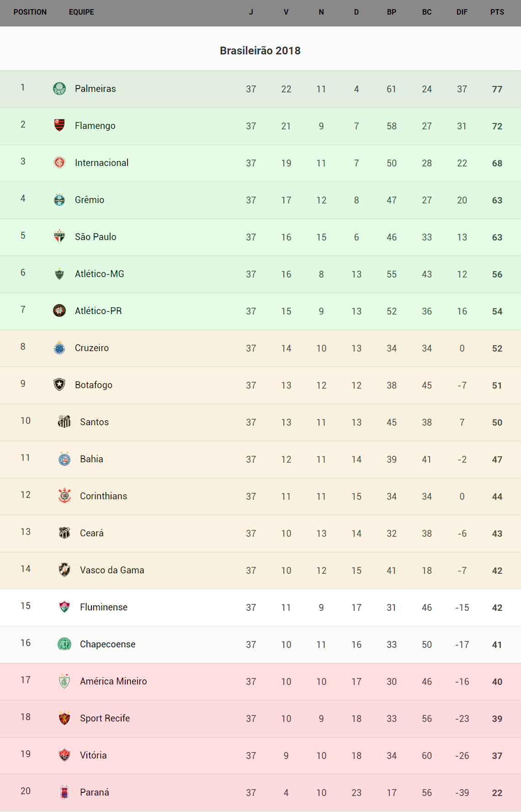Click the Botafogo star crest
Screen dimensions: 521x812
click(x=59, y=385)
